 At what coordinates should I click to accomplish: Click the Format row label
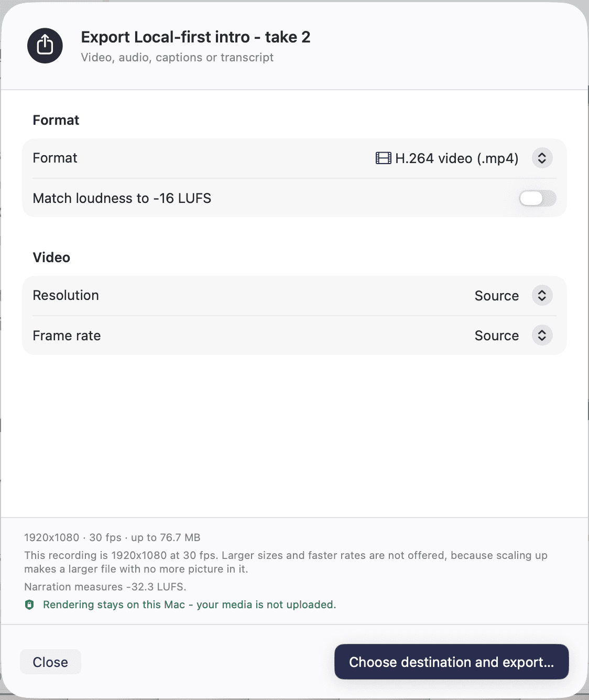tap(55, 158)
